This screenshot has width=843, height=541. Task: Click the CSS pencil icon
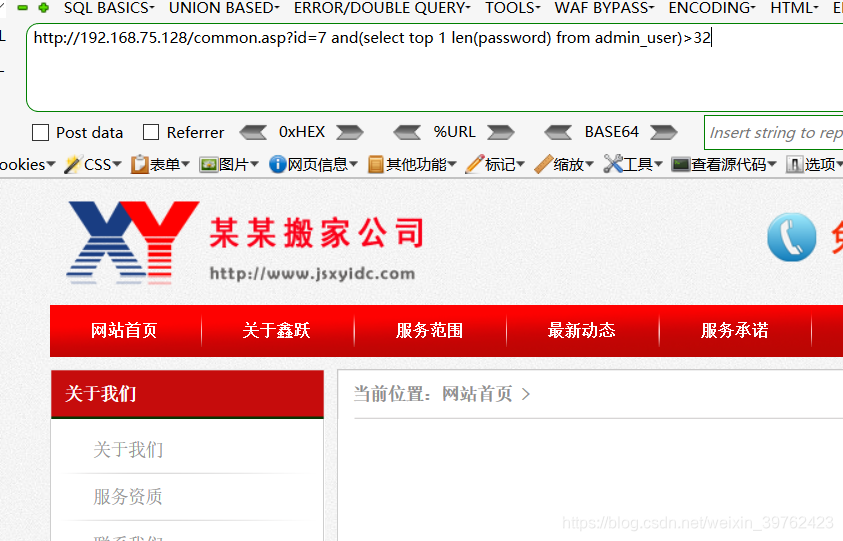(x=73, y=164)
